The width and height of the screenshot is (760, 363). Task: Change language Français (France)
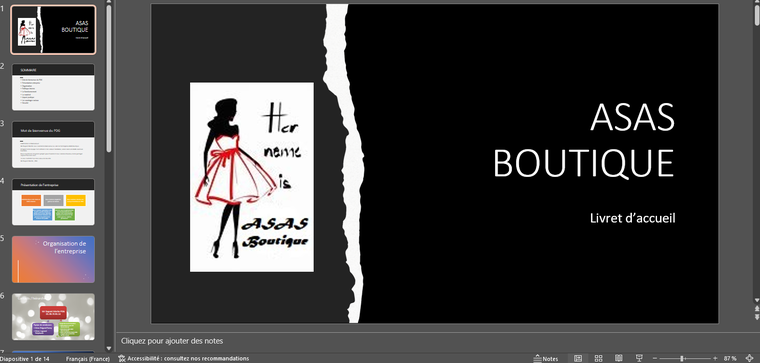pyautogui.click(x=88, y=359)
